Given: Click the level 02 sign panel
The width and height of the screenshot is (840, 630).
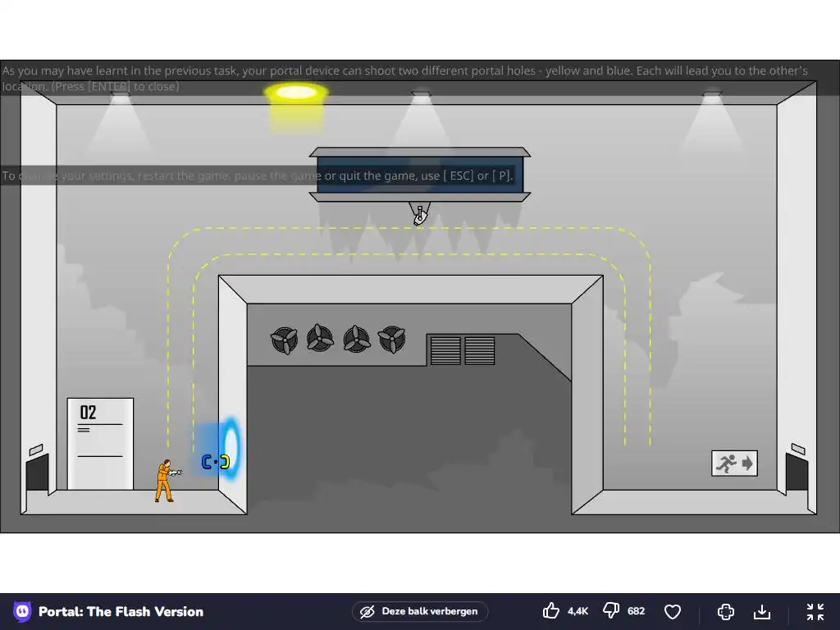Looking at the screenshot, I should [x=100, y=444].
